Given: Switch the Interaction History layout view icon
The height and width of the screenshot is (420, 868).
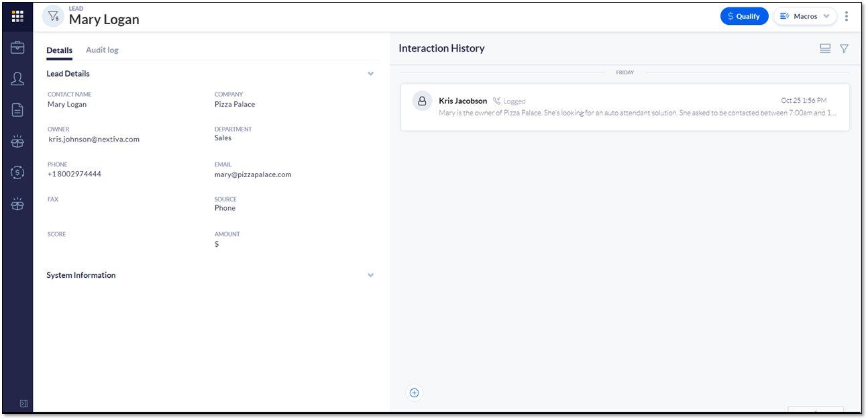Looking at the screenshot, I should (x=825, y=48).
